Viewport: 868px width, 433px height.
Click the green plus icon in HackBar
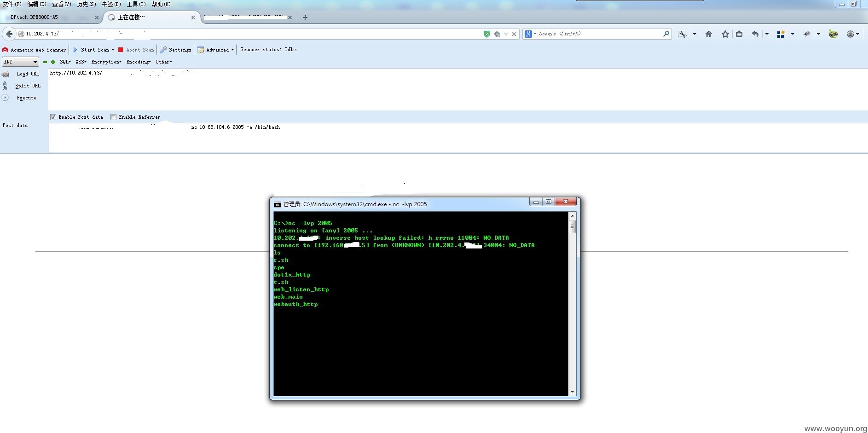(x=53, y=62)
